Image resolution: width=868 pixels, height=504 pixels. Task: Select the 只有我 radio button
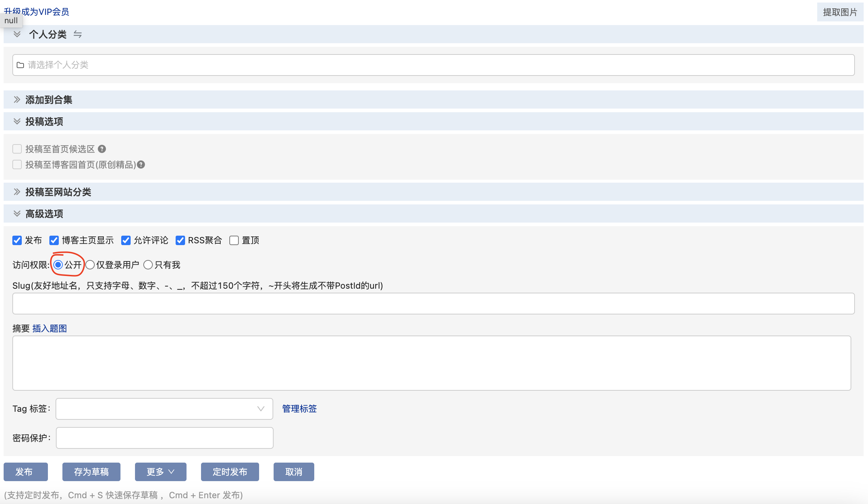tap(148, 265)
